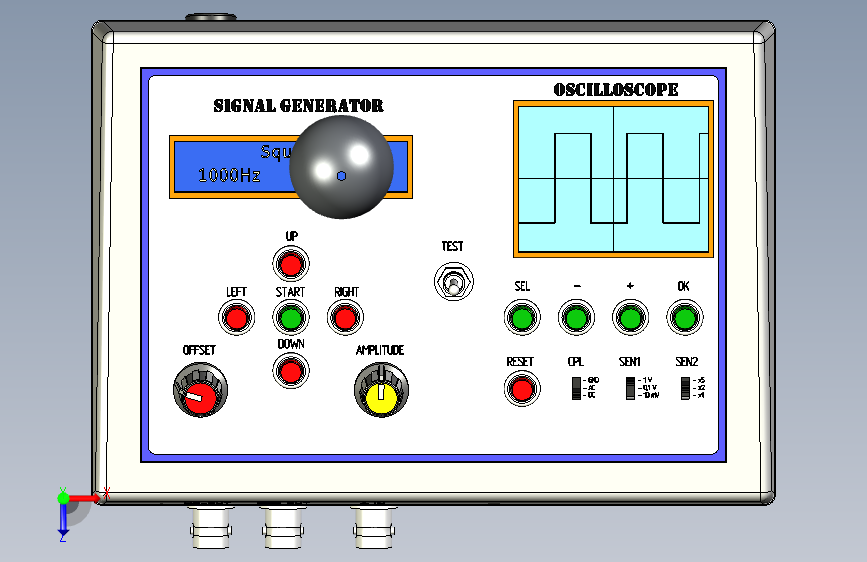Click the 1000Hz reading on the LCD
Viewport: 867px width, 562px height.
point(229,175)
